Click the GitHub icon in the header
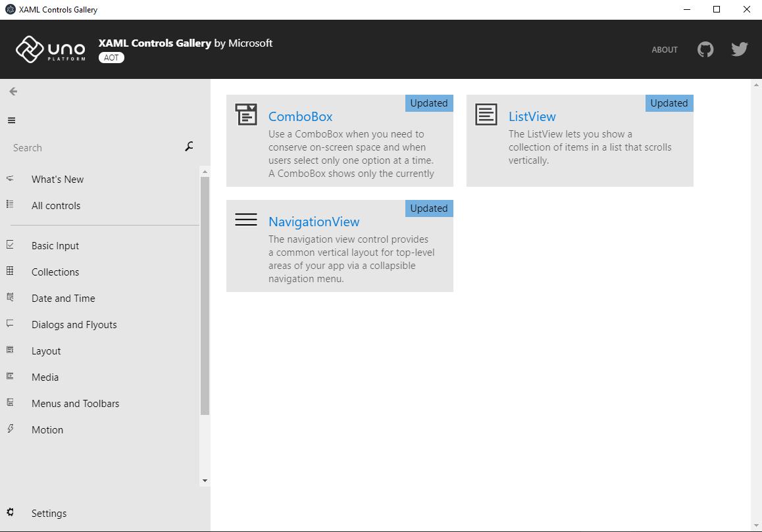The image size is (762, 532). pos(705,49)
